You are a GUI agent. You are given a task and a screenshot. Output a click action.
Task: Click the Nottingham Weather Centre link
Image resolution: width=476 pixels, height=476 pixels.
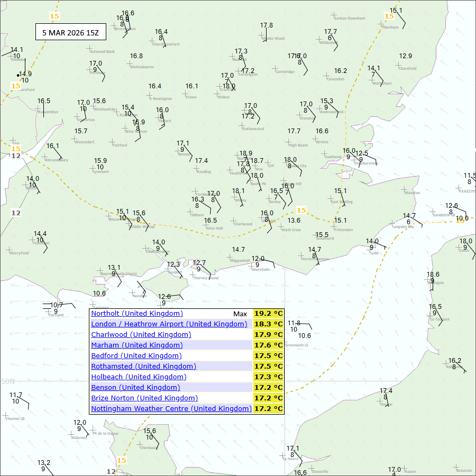pyautogui.click(x=171, y=409)
